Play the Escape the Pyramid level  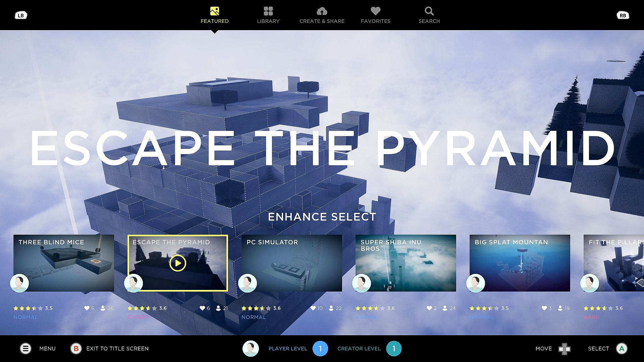[177, 263]
